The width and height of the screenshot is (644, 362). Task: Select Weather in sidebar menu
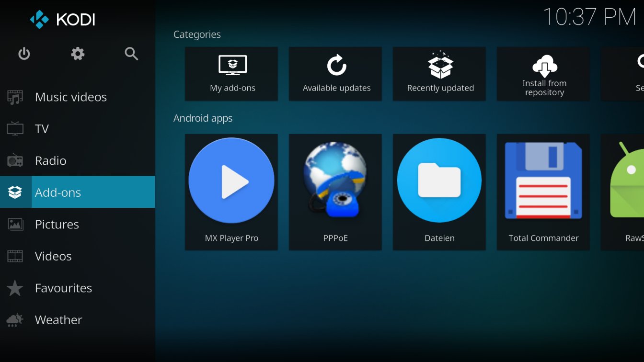77,320
